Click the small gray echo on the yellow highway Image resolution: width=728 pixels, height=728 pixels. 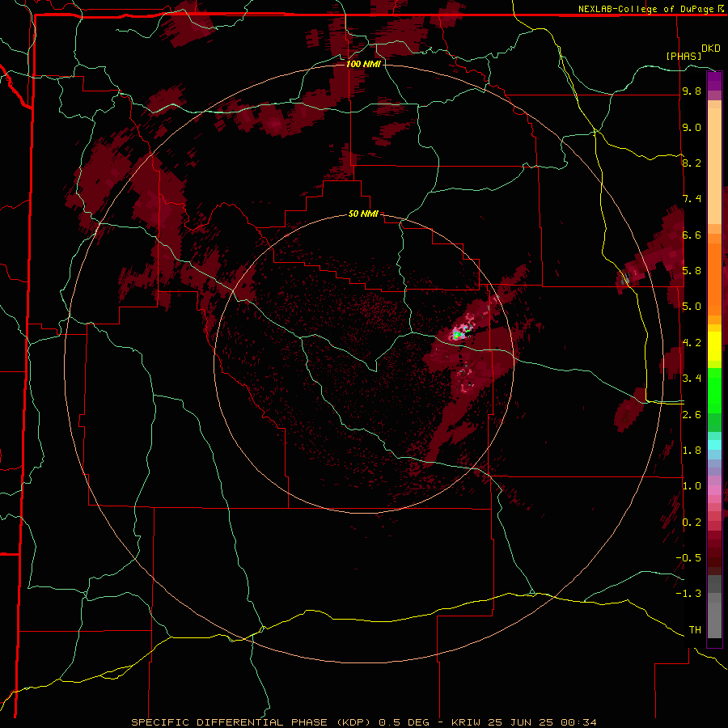[625, 279]
